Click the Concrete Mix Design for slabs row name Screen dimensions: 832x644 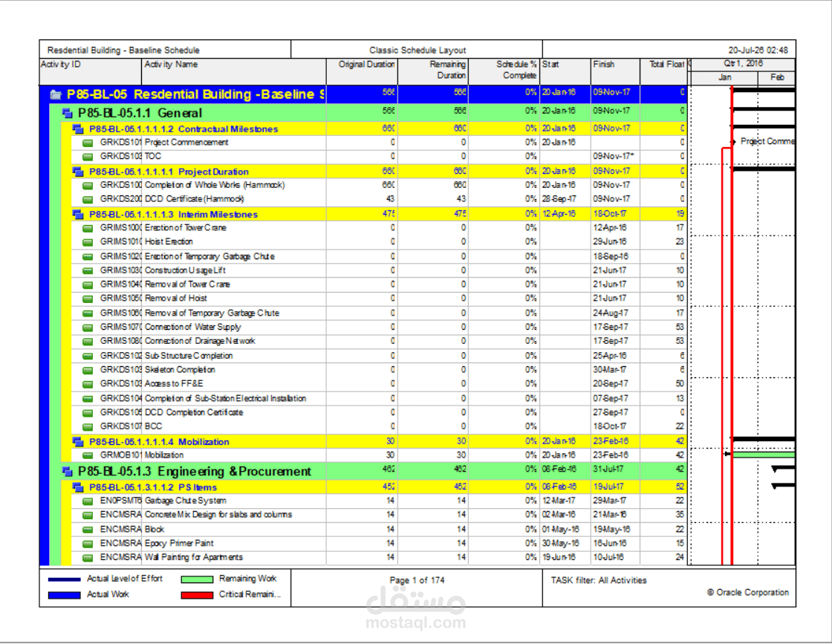pos(218,515)
